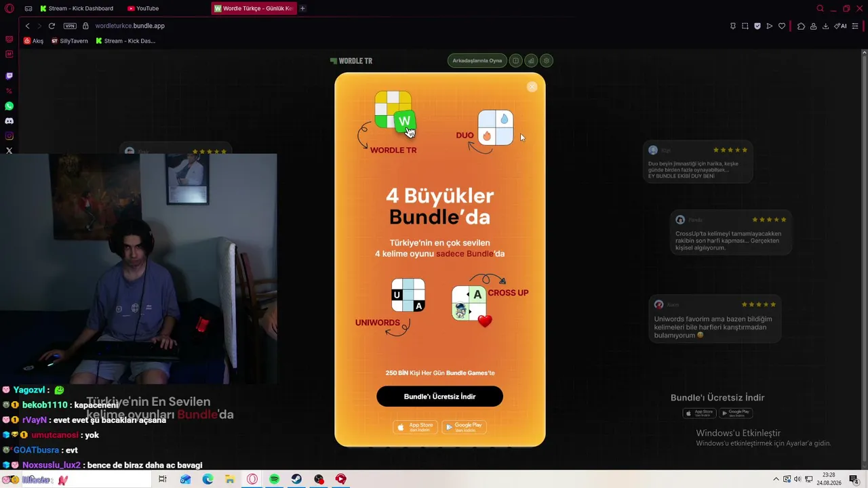Screen dimensions: 868x488
Task: Add page to bookmarks with heart icon
Action: point(781,26)
